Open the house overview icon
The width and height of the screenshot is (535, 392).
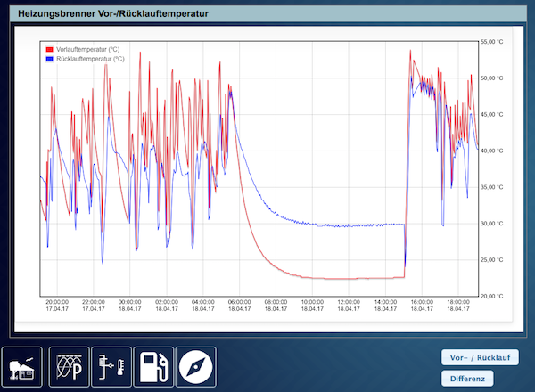(x=21, y=367)
